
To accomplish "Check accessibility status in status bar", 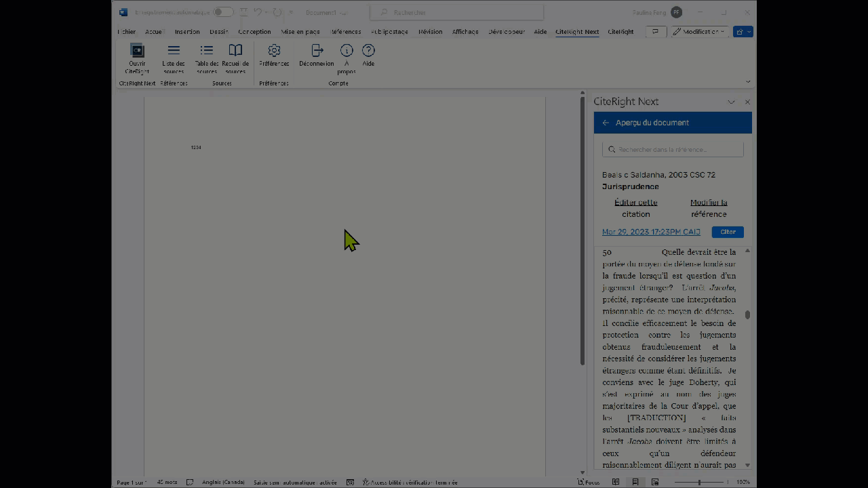I will 410,482.
